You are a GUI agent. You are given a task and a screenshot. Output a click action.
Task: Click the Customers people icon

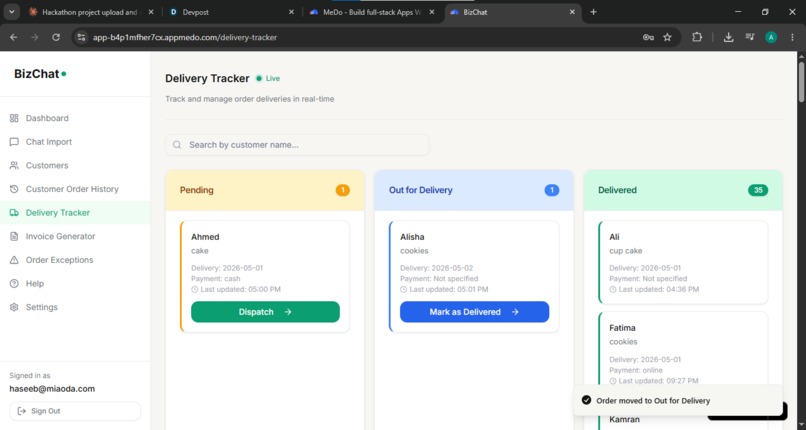pyautogui.click(x=14, y=165)
